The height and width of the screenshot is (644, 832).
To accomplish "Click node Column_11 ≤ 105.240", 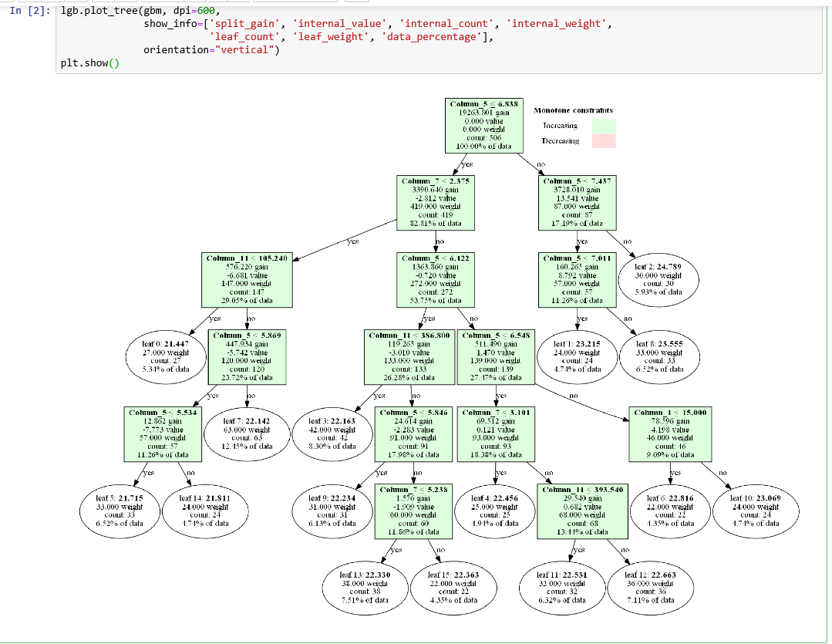I will coord(247,279).
